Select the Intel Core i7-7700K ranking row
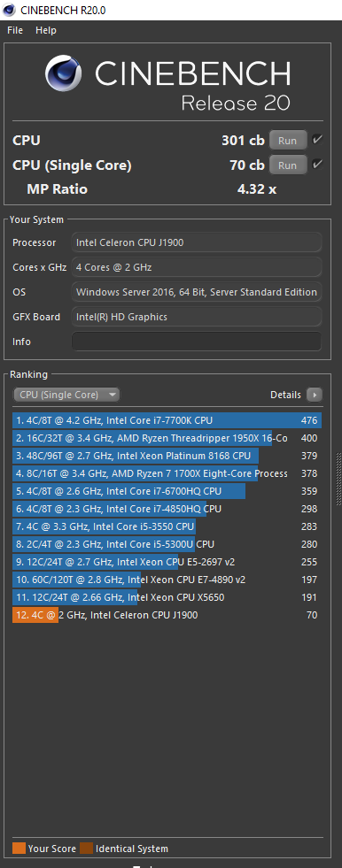The width and height of the screenshot is (342, 868). 167,420
